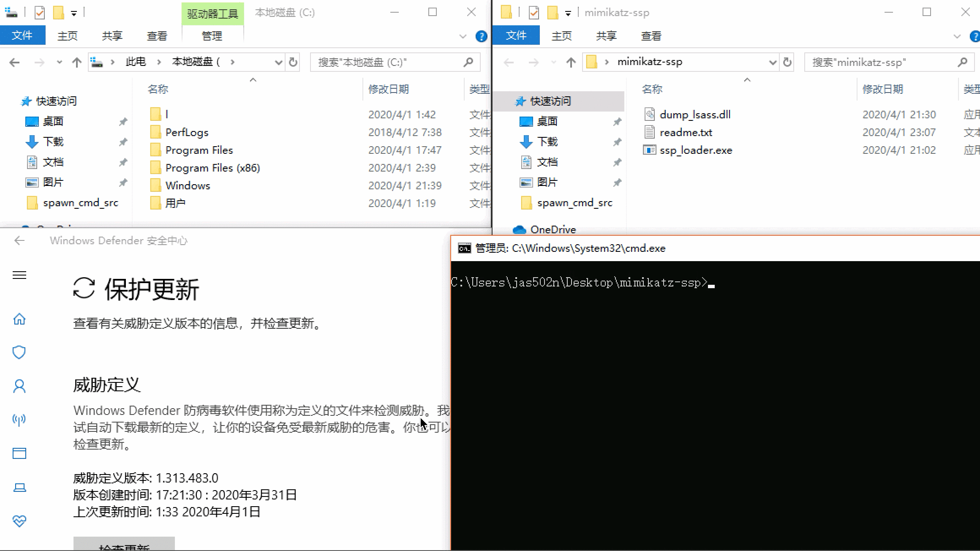Open Quick Access Toolbar dropdown in C: window
Image resolution: width=980 pixels, height=551 pixels.
pos(73,13)
